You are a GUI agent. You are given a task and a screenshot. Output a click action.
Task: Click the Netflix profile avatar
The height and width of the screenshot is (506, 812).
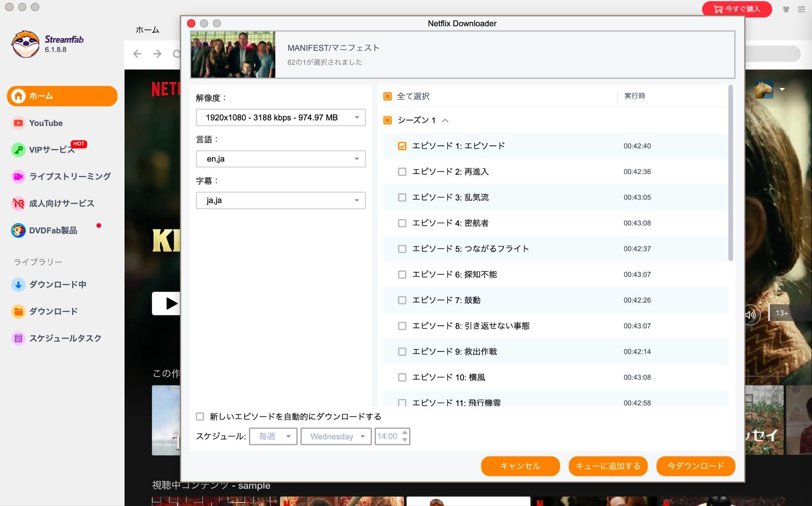764,89
